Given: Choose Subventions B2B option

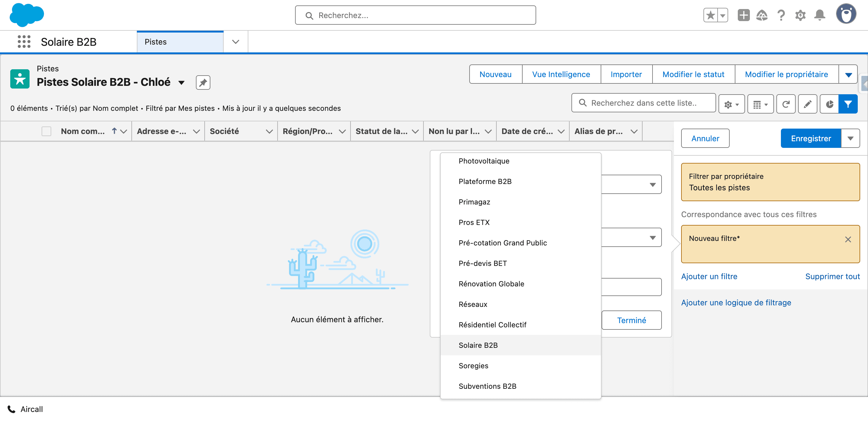Looking at the screenshot, I should tap(520, 387).
